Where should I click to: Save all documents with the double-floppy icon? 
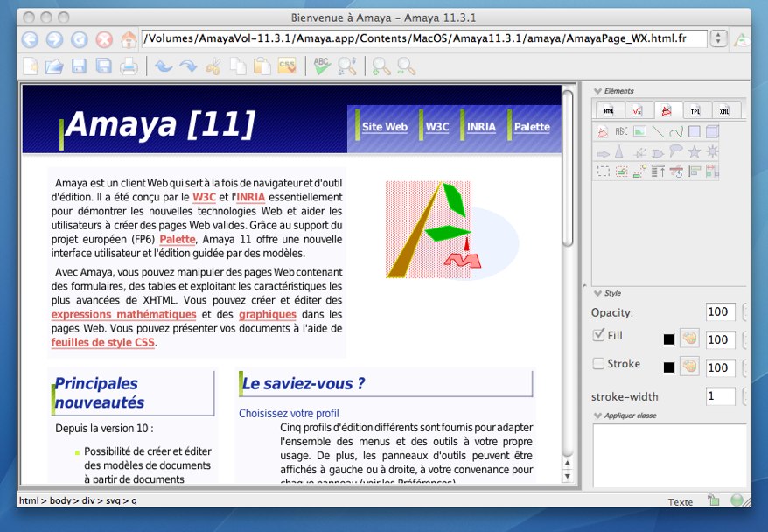(x=104, y=66)
